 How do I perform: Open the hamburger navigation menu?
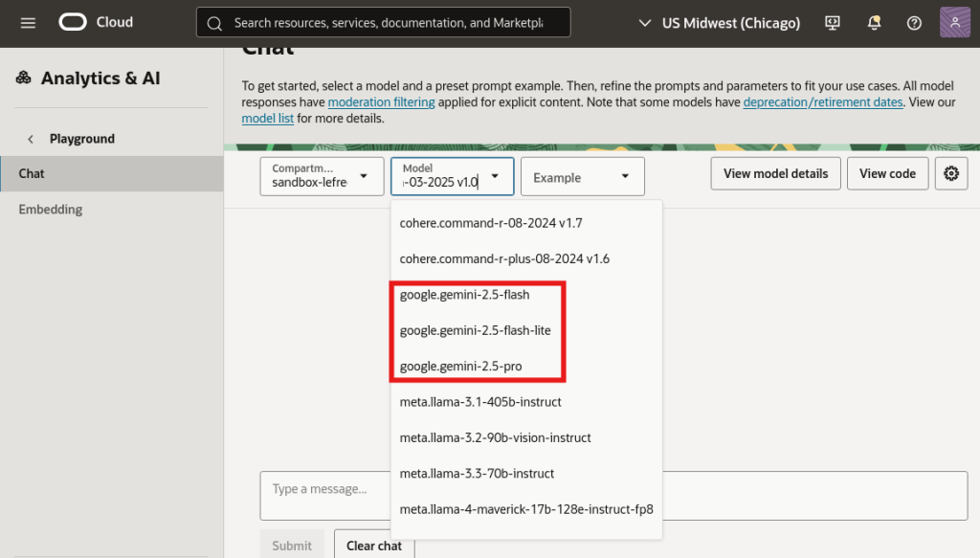pyautogui.click(x=28, y=23)
